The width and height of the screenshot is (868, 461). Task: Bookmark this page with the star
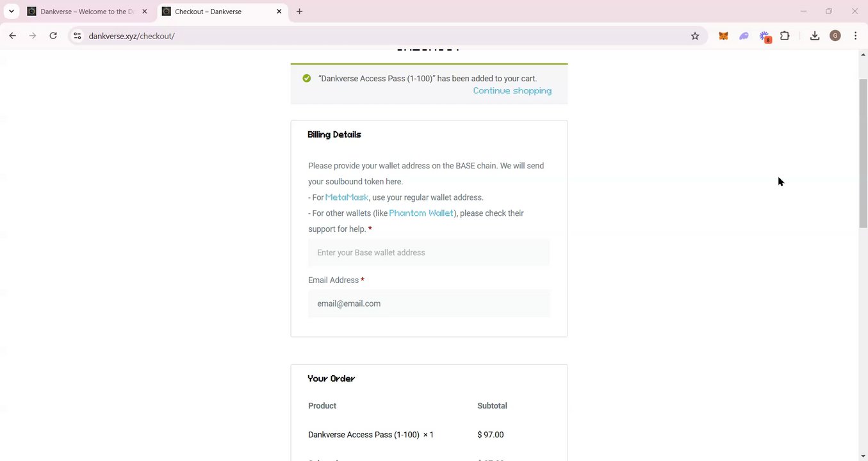click(x=695, y=36)
